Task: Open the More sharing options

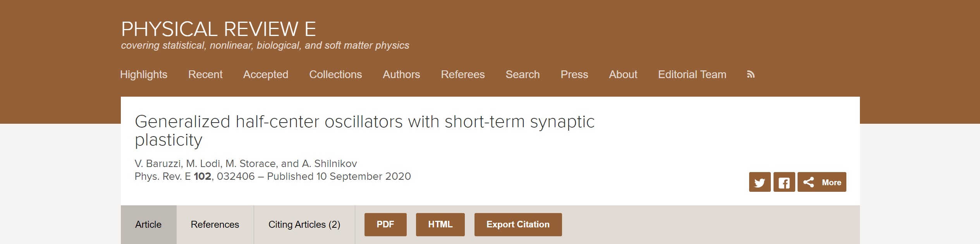Action: pos(822,182)
